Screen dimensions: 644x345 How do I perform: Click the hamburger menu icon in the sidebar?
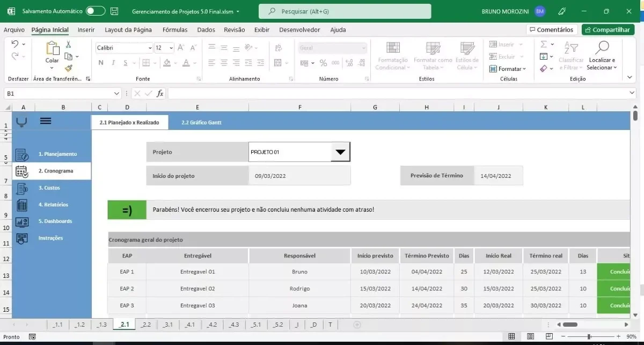(46, 121)
